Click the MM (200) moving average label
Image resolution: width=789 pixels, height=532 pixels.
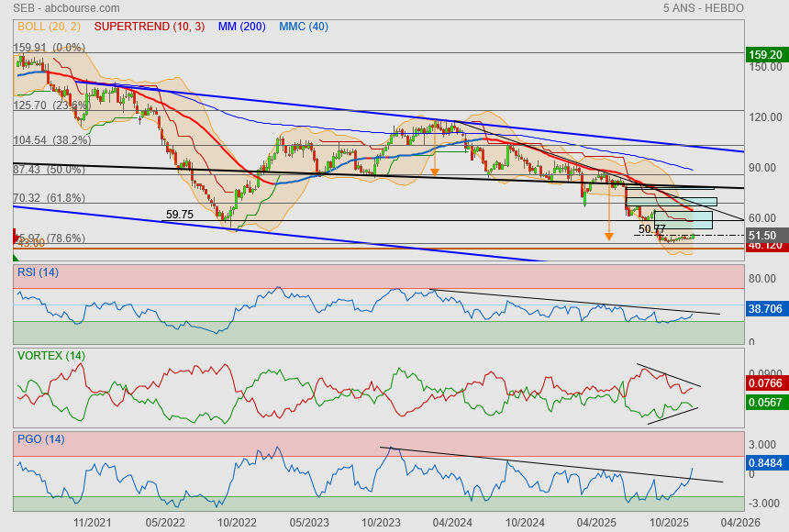click(241, 27)
